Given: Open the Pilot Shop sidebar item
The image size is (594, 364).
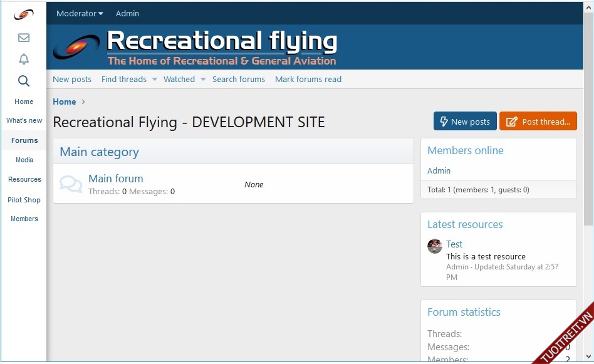Looking at the screenshot, I should point(24,200).
